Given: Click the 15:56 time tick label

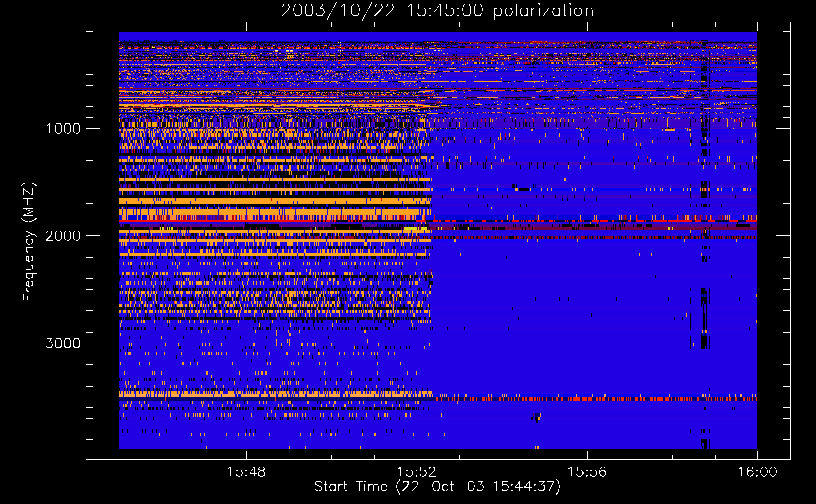Looking at the screenshot, I should point(587,472).
